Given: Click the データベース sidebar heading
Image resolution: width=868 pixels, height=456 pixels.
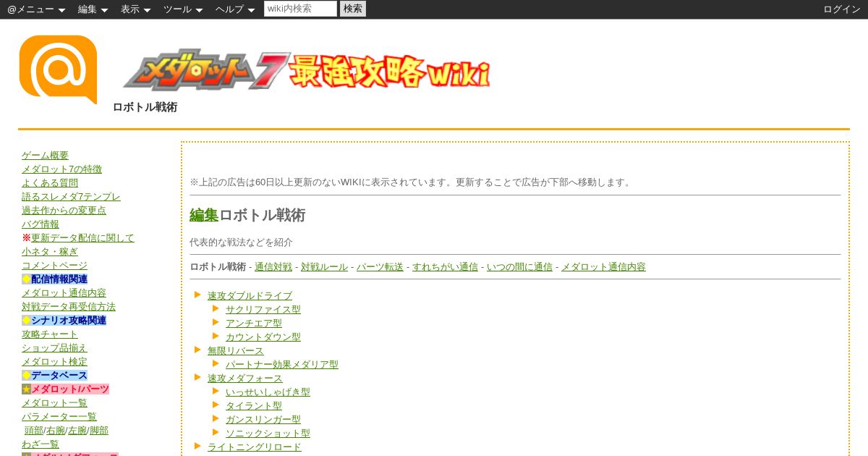Looking at the screenshot, I should [59, 376].
